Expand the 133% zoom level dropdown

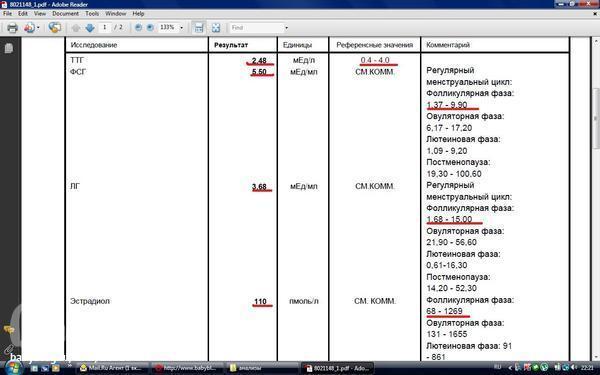tap(181, 28)
